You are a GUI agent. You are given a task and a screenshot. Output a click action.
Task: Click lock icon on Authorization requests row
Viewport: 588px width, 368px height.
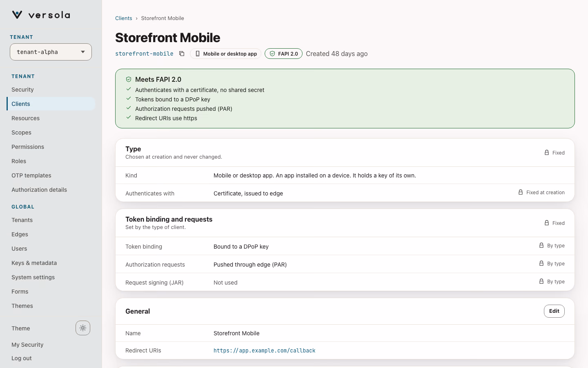click(541, 263)
